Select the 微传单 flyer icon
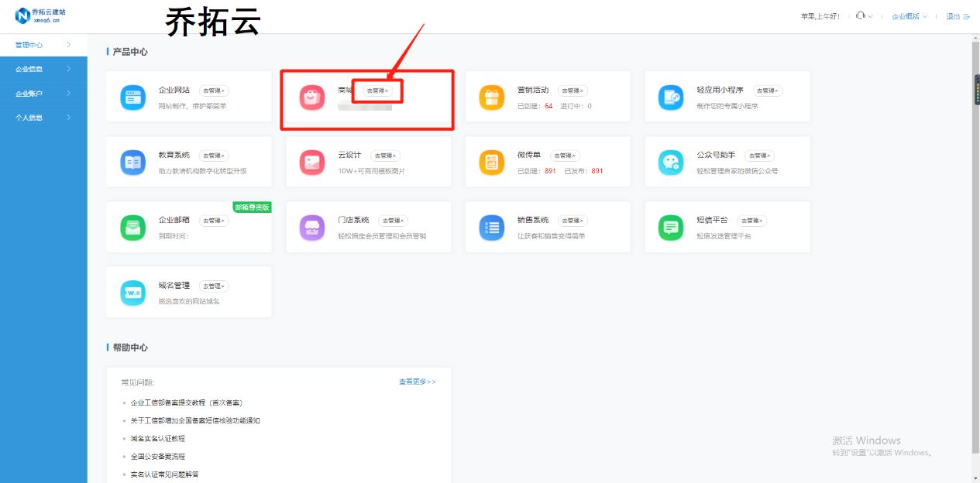 pyautogui.click(x=492, y=162)
